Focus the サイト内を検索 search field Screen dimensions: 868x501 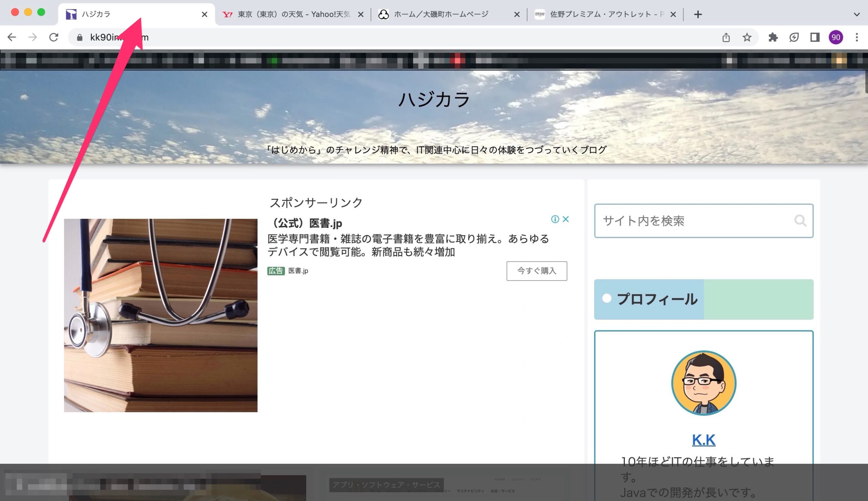tap(704, 221)
